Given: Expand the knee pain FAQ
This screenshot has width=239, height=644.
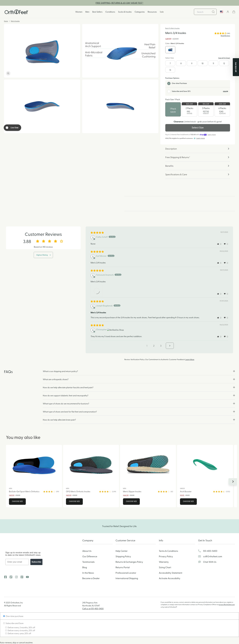Looking at the screenshot, I should click(139, 420).
